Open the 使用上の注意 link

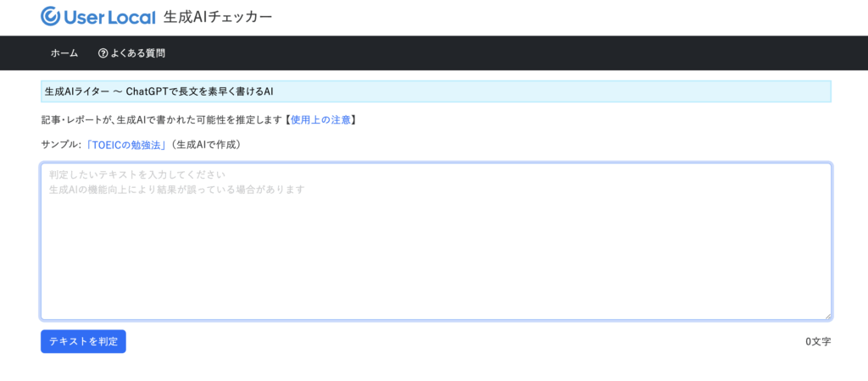(x=320, y=119)
